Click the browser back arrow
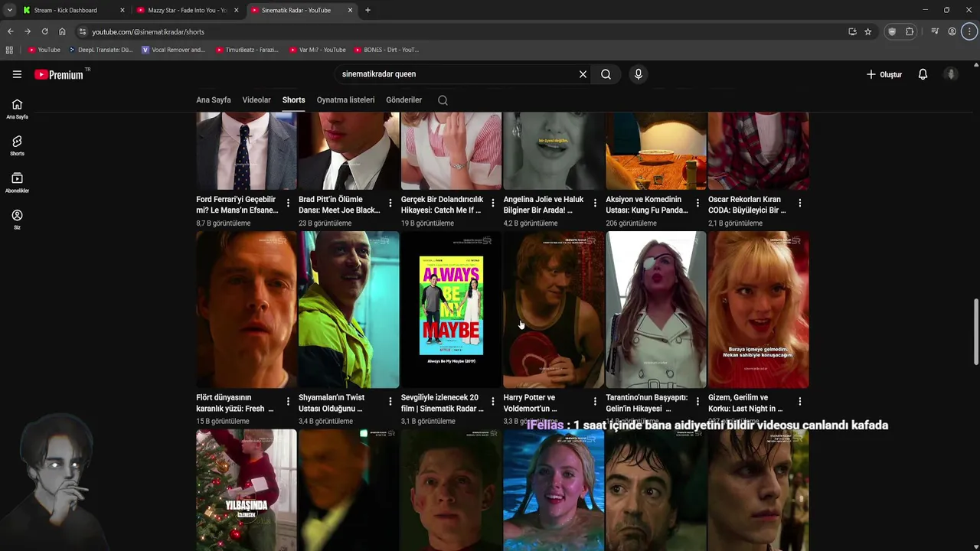The width and height of the screenshot is (980, 551). [x=10, y=31]
